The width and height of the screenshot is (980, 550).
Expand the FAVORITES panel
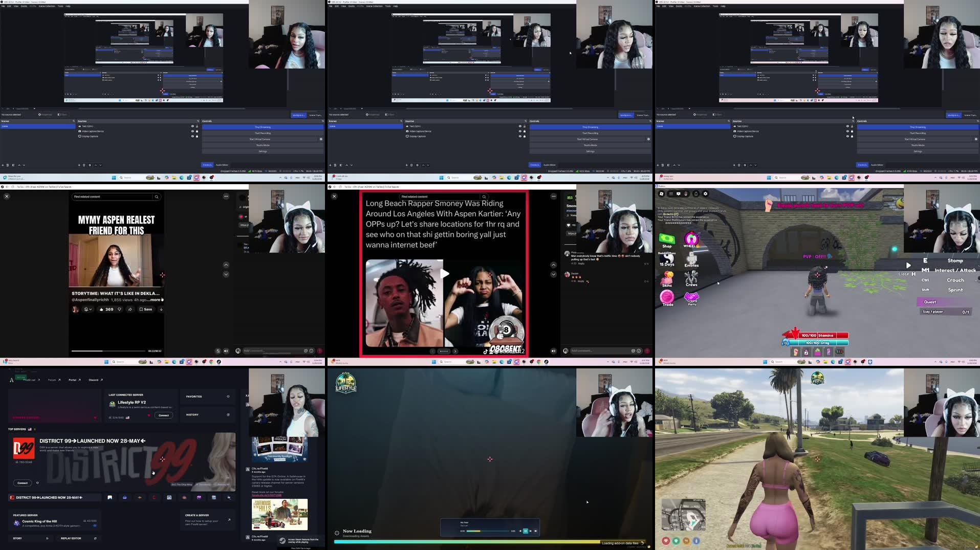pyautogui.click(x=208, y=397)
